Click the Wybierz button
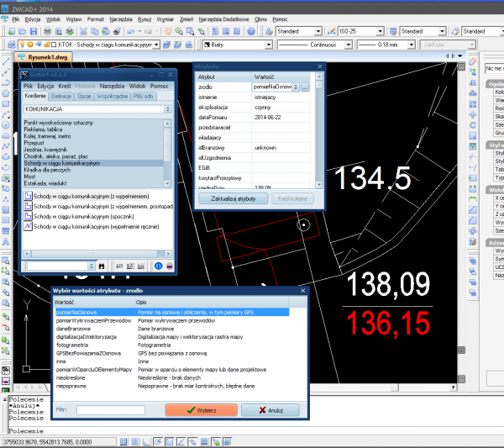The width and height of the screenshot is (504, 448). [202, 410]
